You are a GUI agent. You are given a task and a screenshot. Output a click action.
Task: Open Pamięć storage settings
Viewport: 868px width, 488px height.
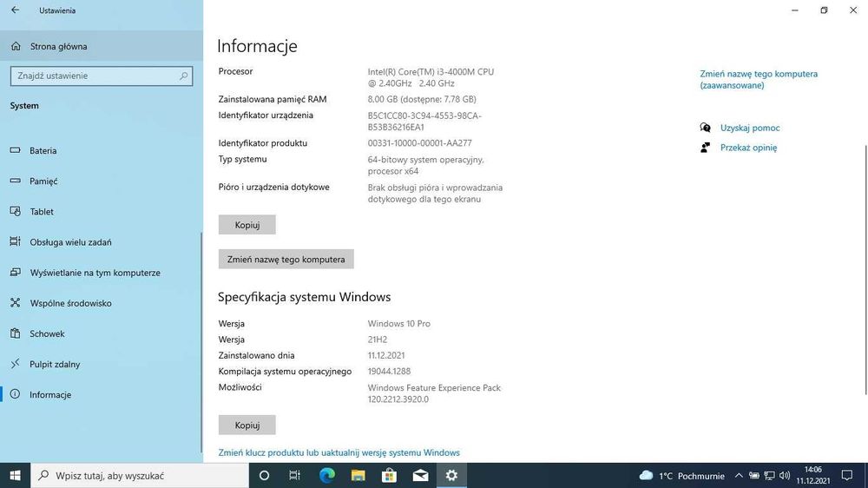click(102, 181)
